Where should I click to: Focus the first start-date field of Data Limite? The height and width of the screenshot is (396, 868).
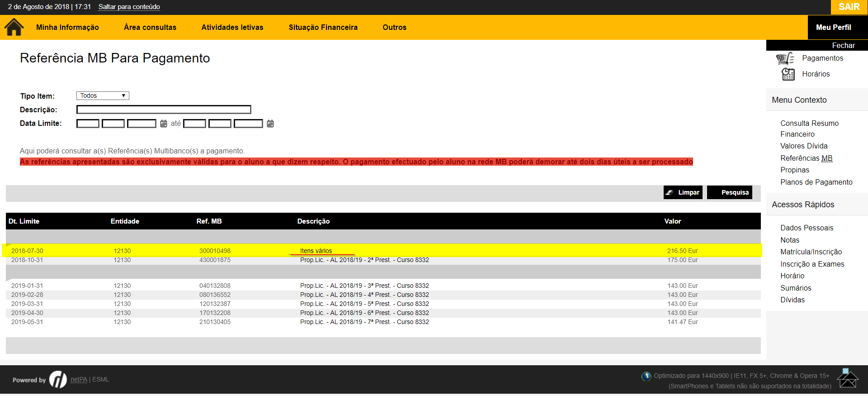88,124
